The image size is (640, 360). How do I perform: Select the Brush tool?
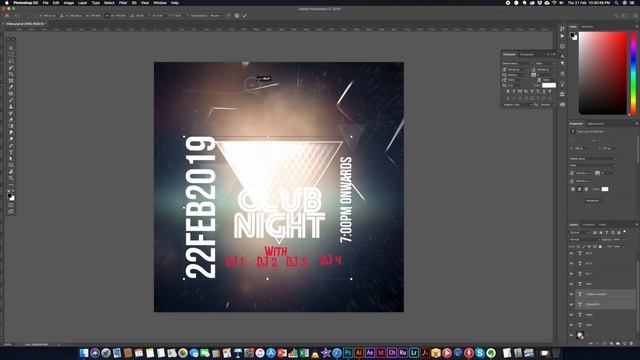click(x=11, y=100)
